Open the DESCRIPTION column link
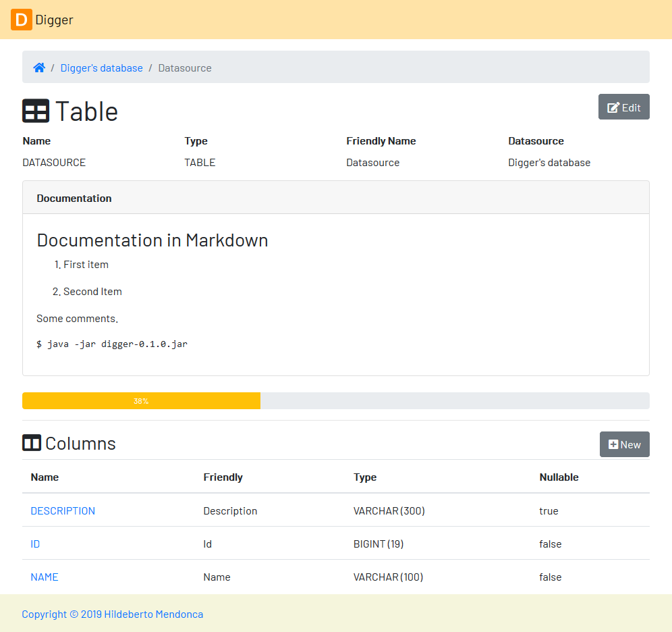This screenshot has height=632, width=672. tap(63, 510)
